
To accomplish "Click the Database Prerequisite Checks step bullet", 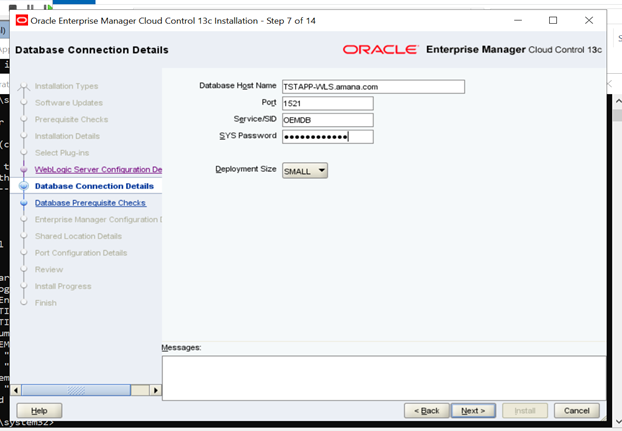I will coord(22,203).
